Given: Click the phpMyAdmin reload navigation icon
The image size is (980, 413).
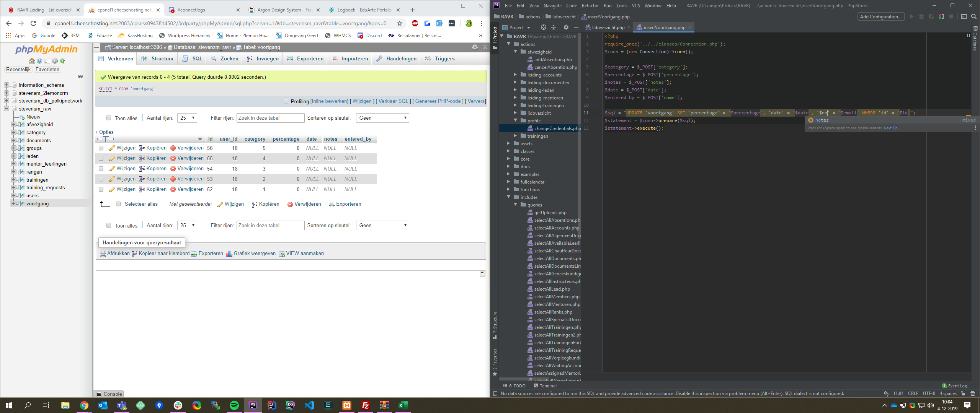Looking at the screenshot, I should click(62, 61).
